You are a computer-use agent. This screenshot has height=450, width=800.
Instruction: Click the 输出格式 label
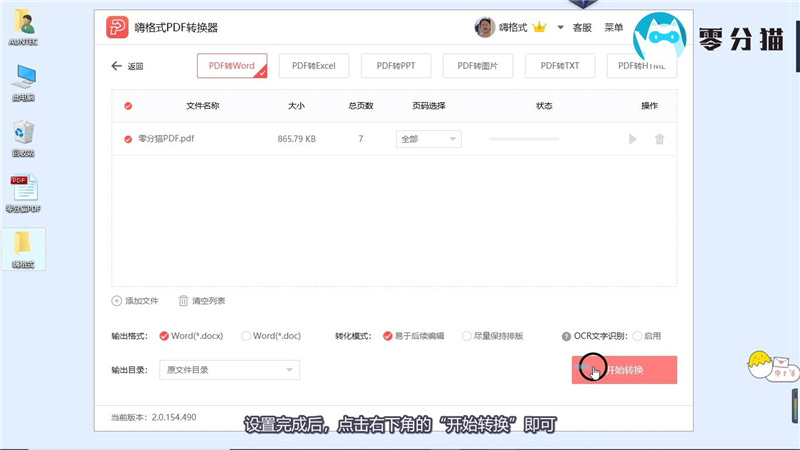(130, 336)
